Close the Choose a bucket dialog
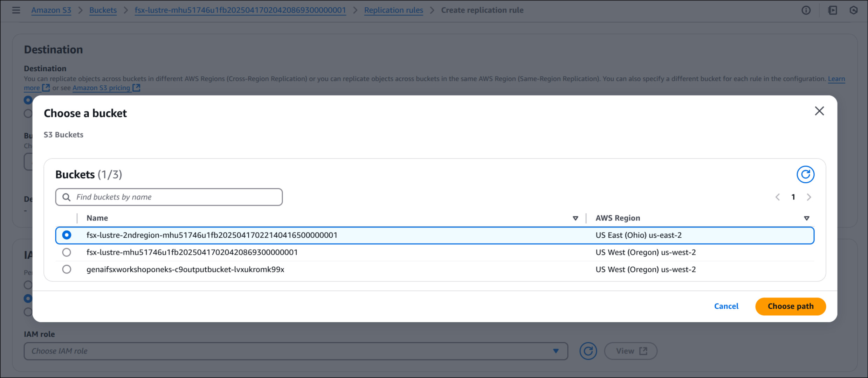Image resolution: width=868 pixels, height=378 pixels. 819,111
